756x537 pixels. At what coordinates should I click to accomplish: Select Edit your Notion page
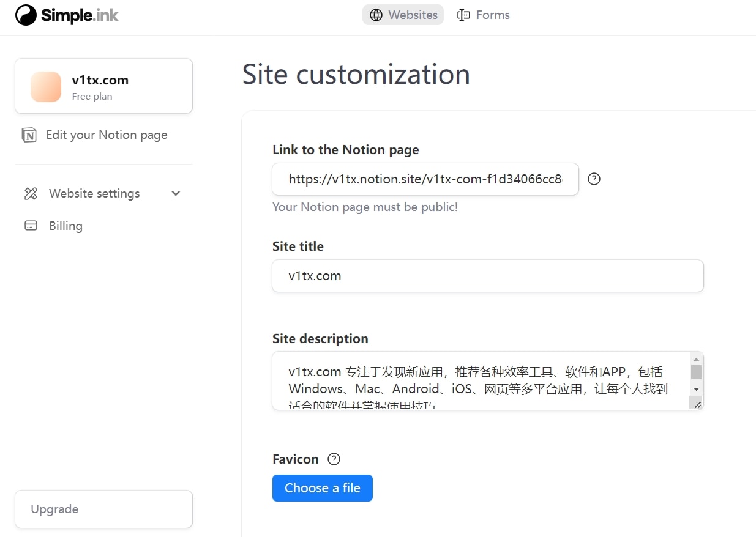106,135
